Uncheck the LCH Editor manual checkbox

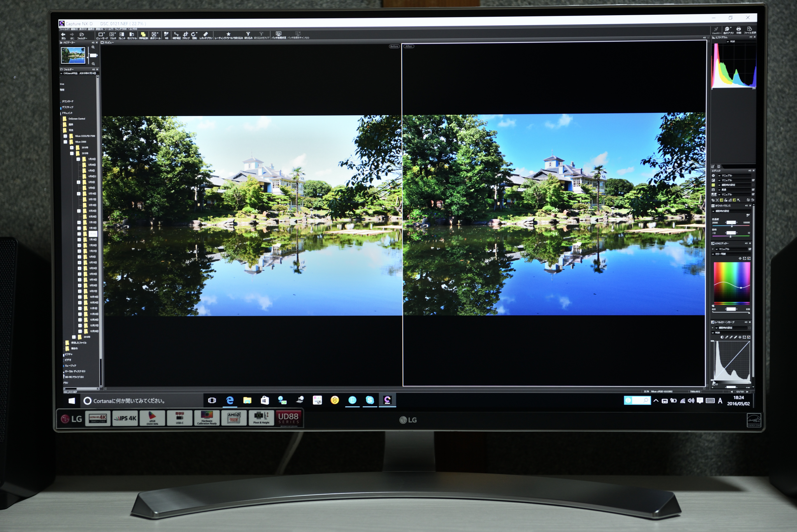[750, 249]
